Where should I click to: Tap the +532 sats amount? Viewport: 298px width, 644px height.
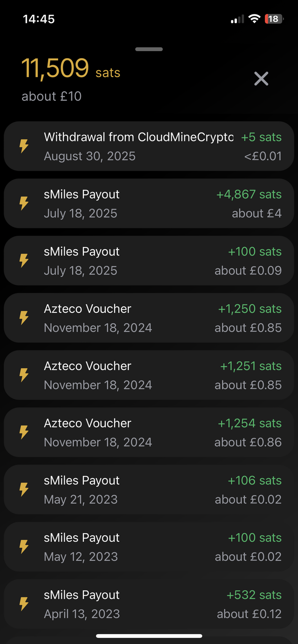pos(254,595)
